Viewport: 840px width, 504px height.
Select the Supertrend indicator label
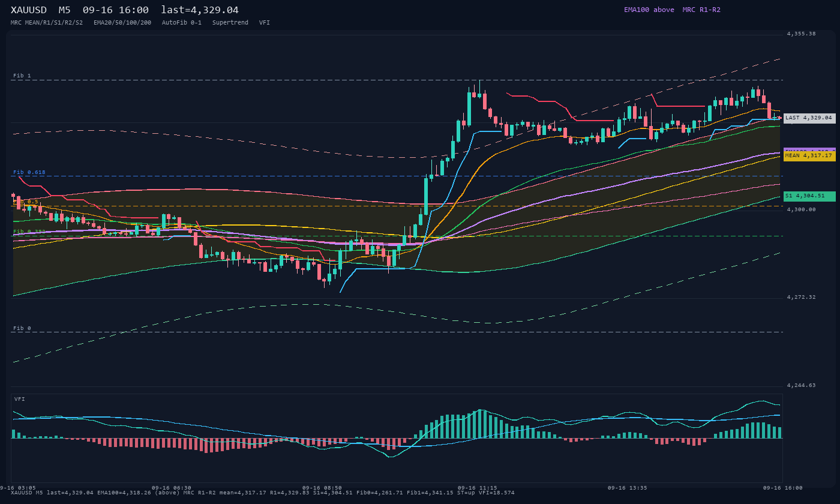230,23
